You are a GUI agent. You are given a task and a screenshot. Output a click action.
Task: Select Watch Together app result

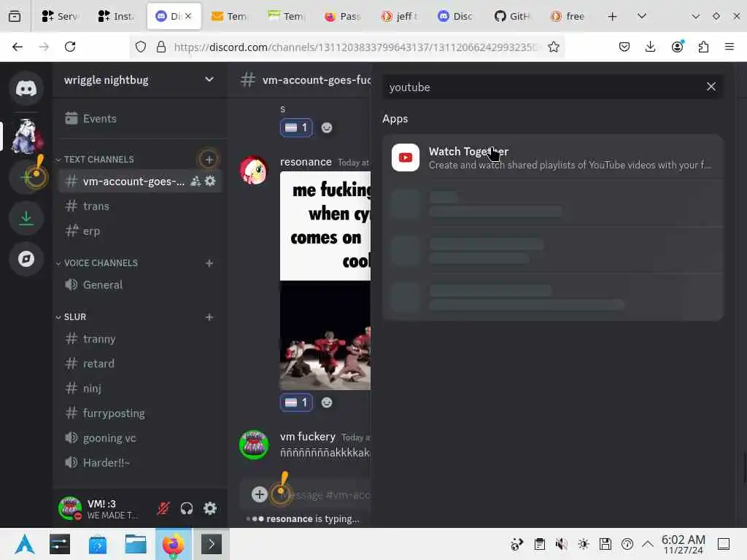pos(553,157)
